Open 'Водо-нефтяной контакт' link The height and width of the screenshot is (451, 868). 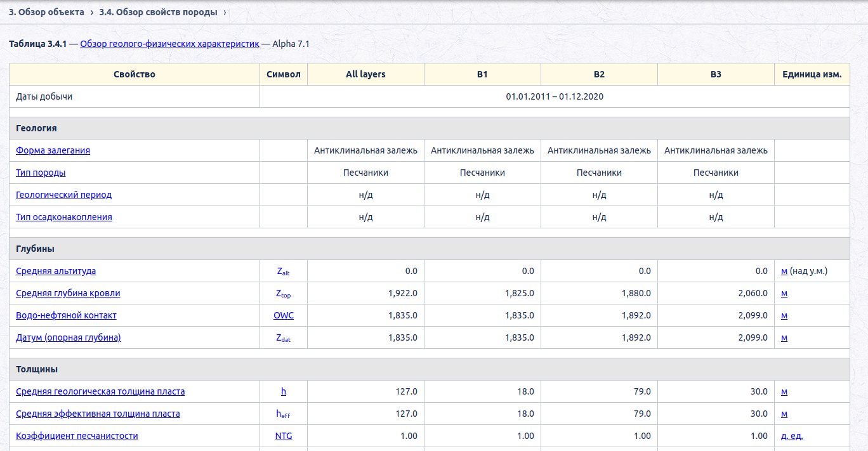click(66, 315)
